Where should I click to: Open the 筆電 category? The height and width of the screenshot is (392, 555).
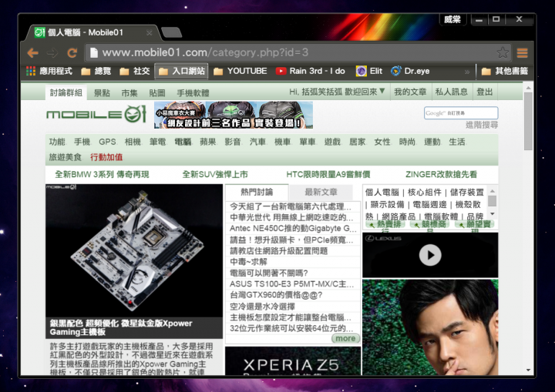157,142
